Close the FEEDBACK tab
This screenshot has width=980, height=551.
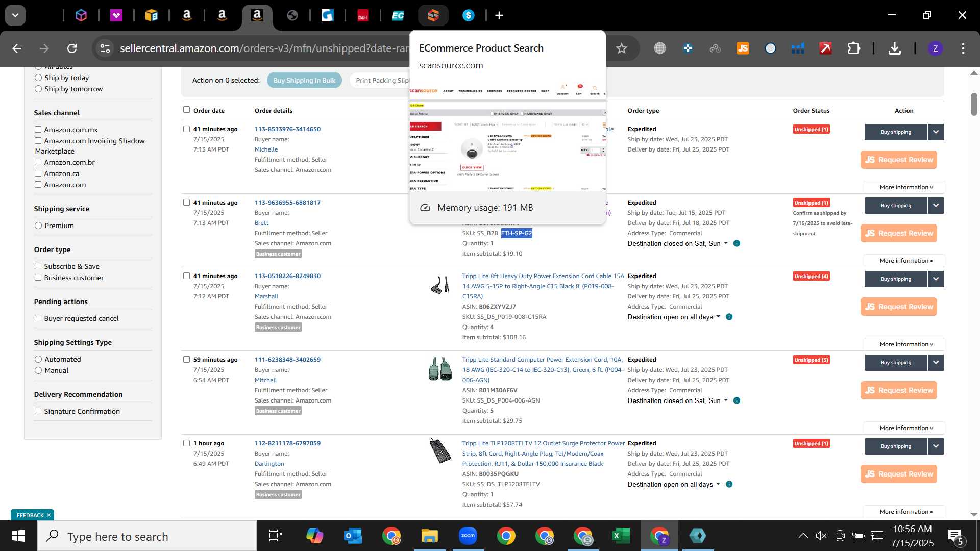[x=48, y=515]
